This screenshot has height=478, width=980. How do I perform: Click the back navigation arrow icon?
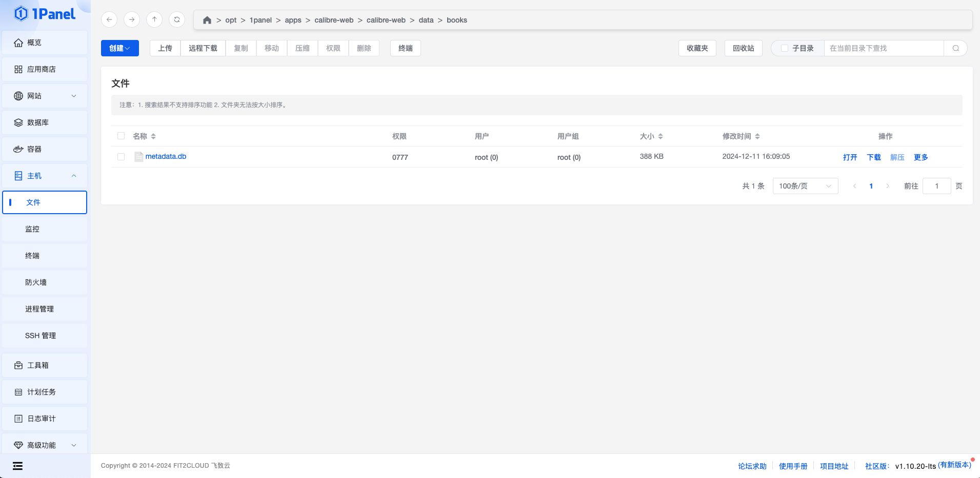click(x=109, y=19)
